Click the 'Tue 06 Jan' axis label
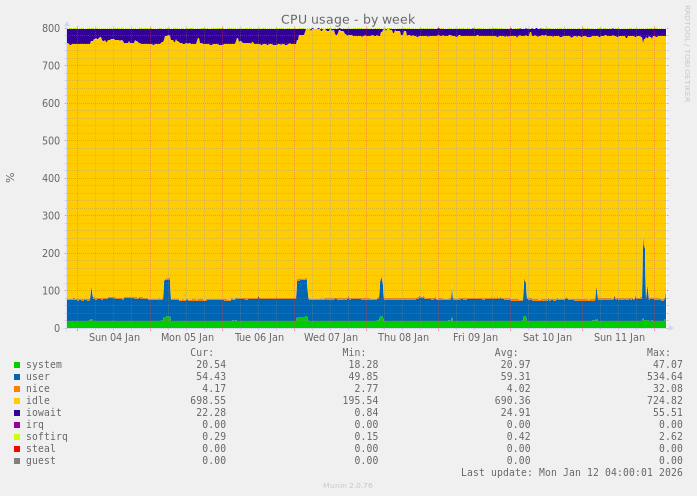The image size is (697, 496). 259,338
